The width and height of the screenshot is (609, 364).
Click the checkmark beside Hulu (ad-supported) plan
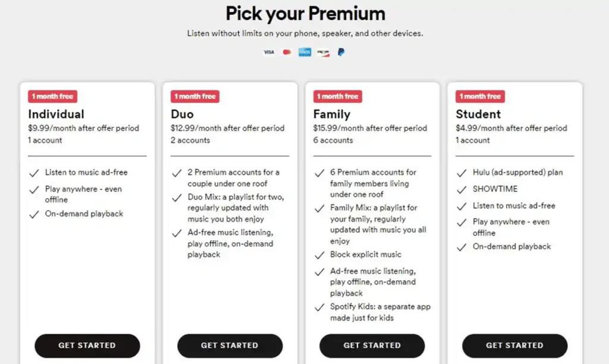point(462,172)
